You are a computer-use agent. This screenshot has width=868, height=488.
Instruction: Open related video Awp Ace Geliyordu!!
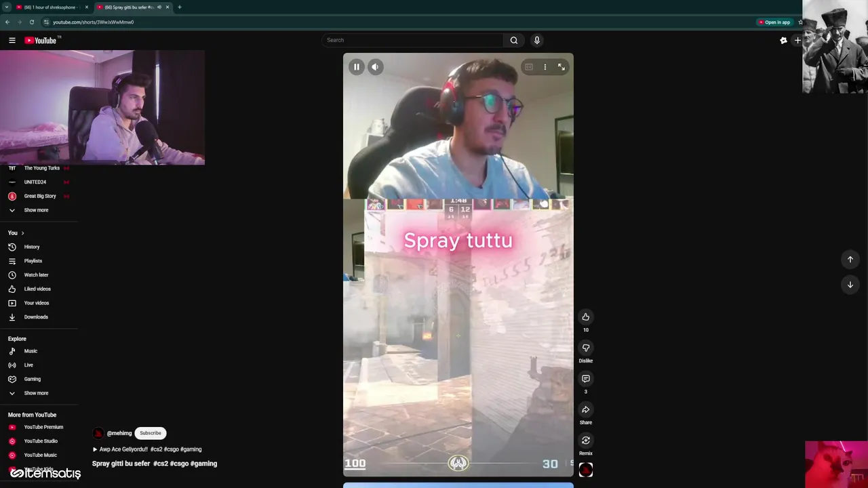pyautogui.click(x=146, y=449)
